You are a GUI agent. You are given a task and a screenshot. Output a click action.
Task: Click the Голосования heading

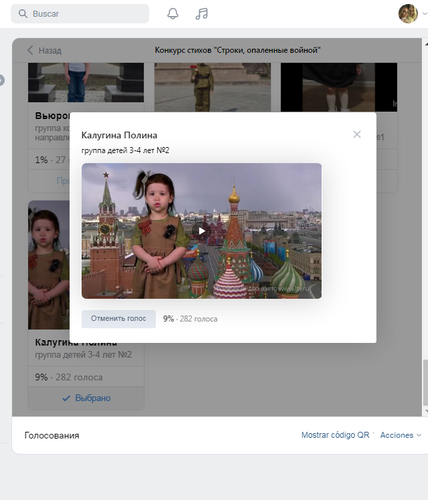[52, 435]
